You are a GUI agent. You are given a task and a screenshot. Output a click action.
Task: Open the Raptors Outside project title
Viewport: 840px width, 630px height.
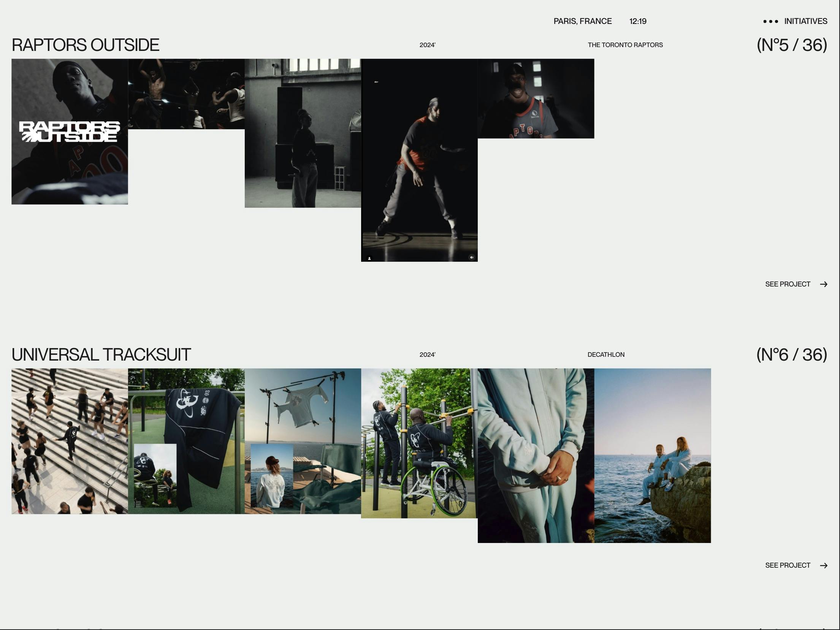[86, 45]
